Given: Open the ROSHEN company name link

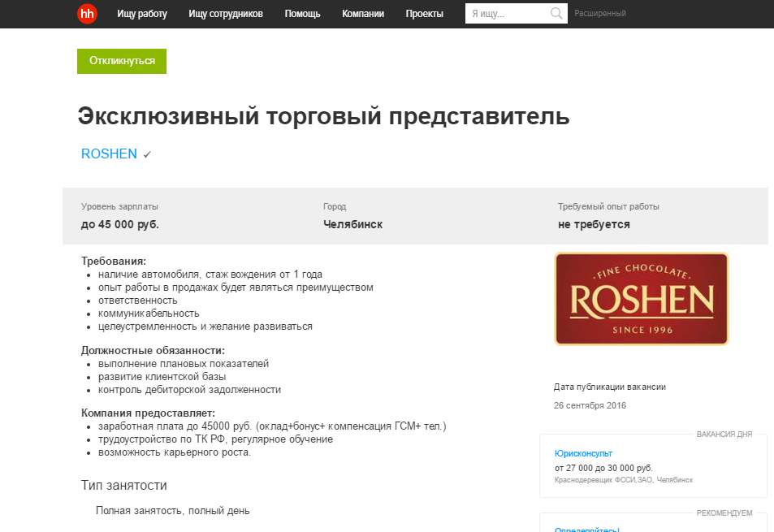Looking at the screenshot, I should [109, 154].
